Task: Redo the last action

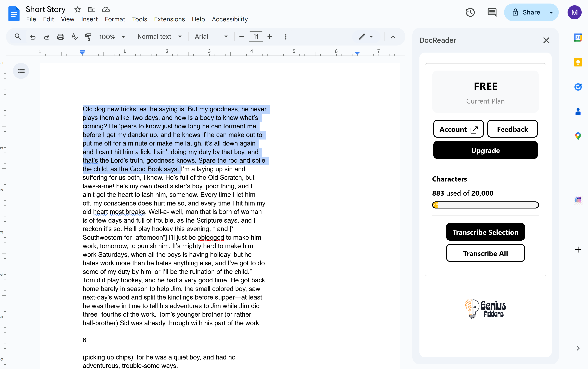Action: [x=47, y=37]
